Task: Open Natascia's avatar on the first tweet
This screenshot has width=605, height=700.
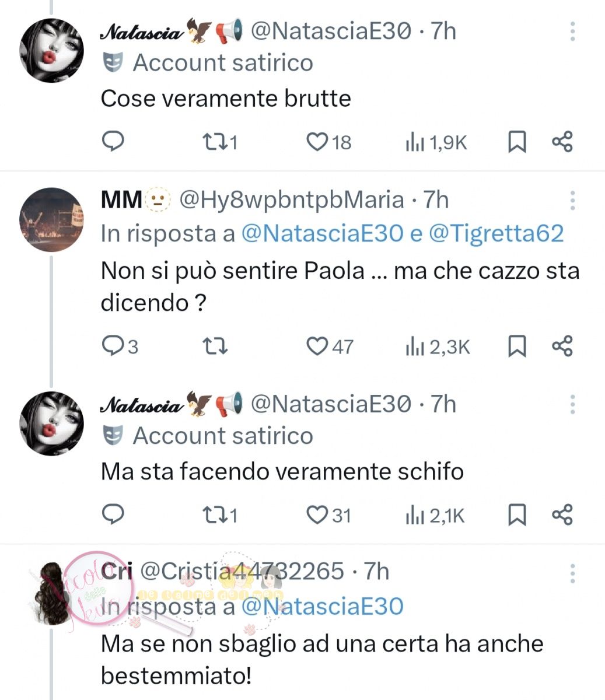Action: click(x=51, y=50)
